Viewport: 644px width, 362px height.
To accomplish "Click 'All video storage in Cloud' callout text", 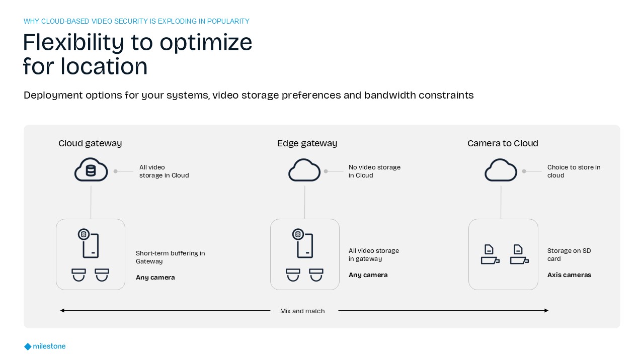I will [x=164, y=171].
